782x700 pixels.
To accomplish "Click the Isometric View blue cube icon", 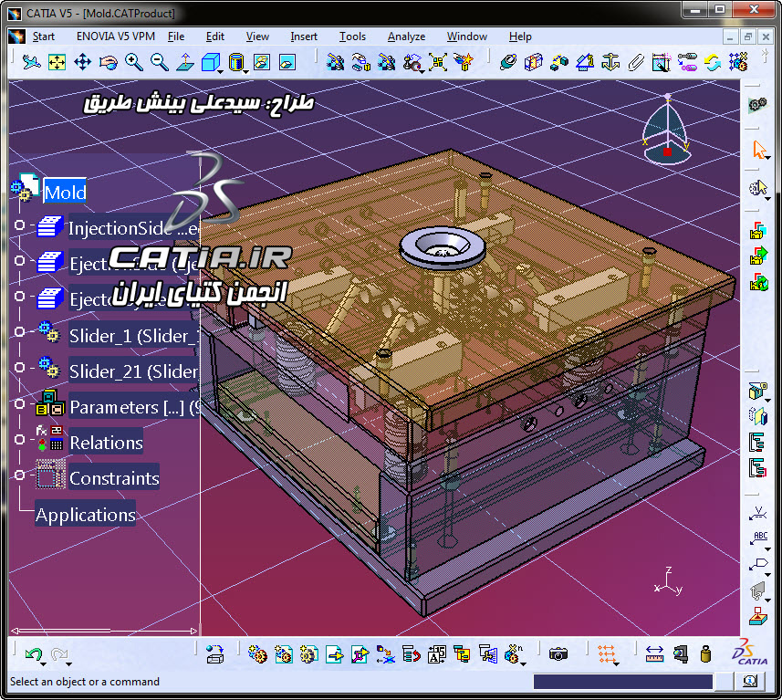I will [210, 62].
